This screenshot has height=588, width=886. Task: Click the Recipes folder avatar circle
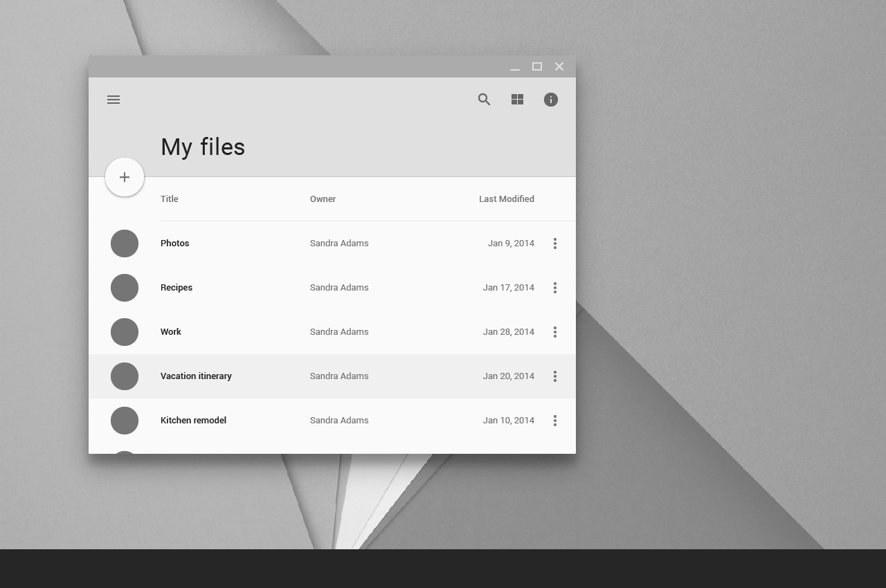125,288
